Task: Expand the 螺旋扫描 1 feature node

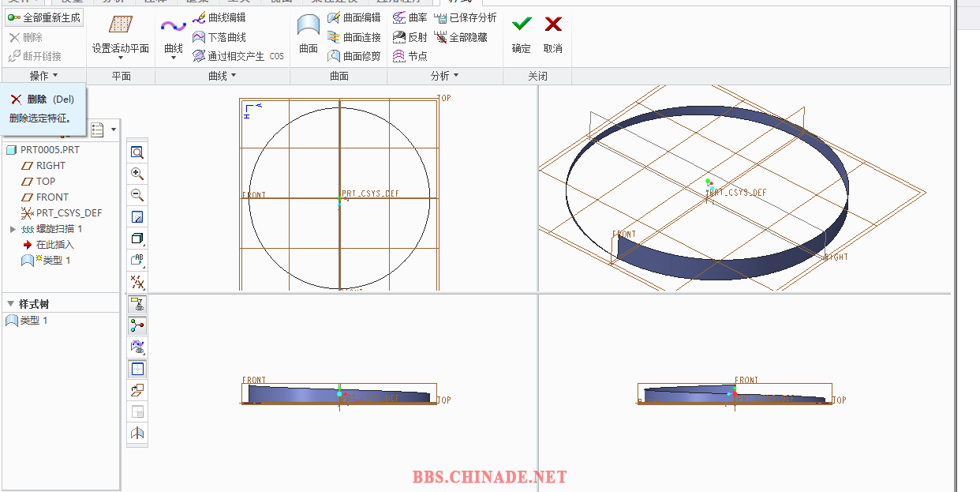Action: coord(13,229)
